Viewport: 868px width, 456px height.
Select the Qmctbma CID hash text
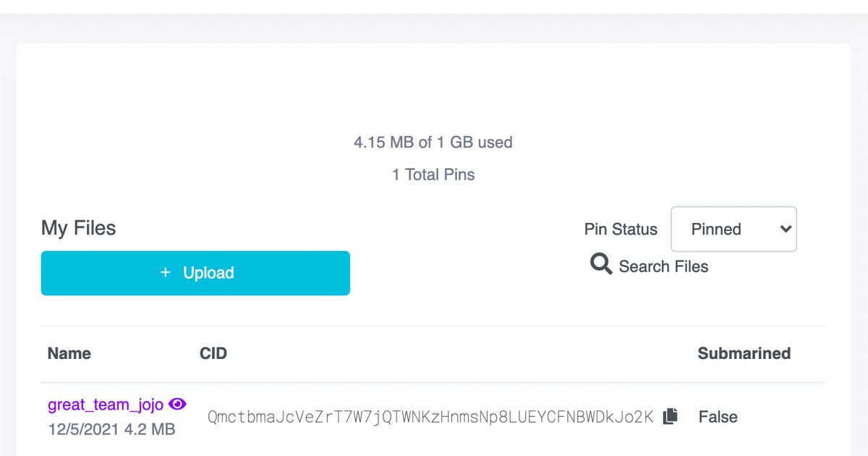click(x=430, y=417)
